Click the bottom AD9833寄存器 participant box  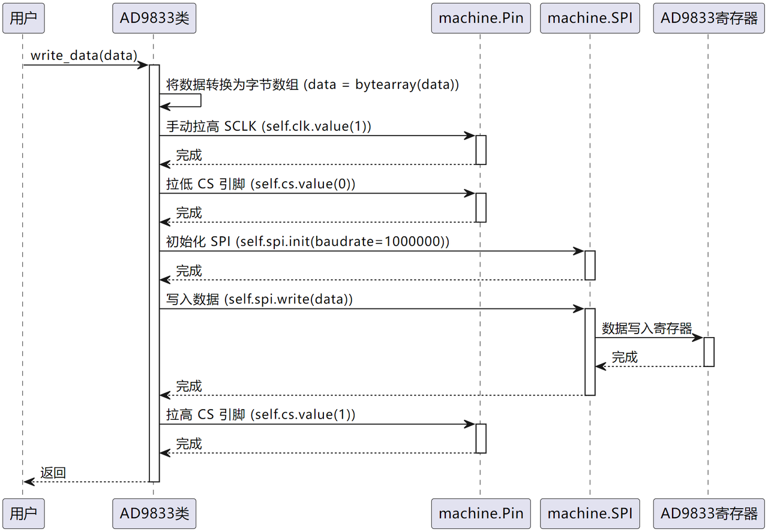(x=709, y=513)
